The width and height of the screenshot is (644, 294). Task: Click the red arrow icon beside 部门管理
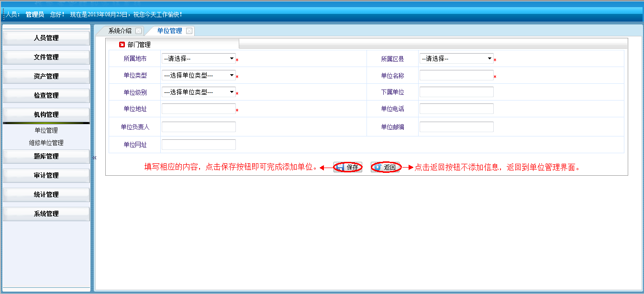point(122,45)
